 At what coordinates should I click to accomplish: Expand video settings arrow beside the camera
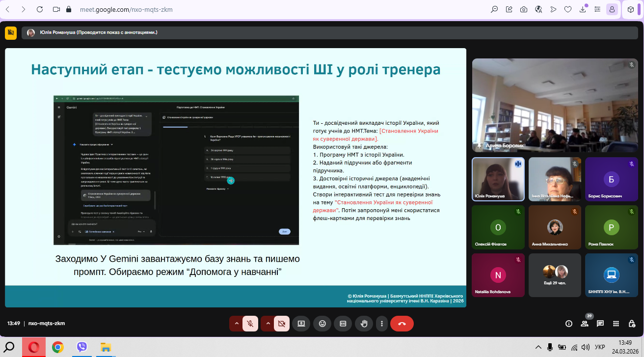(x=268, y=324)
